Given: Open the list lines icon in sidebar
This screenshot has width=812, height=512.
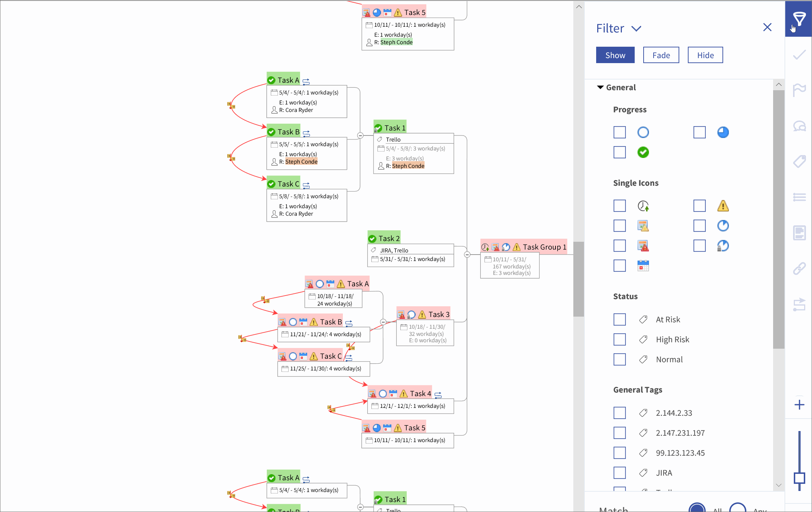Looking at the screenshot, I should pyautogui.click(x=799, y=197).
